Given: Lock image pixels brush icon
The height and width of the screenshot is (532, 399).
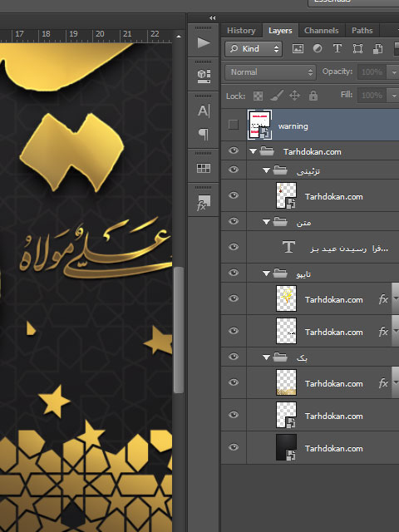Looking at the screenshot, I should coord(277,96).
